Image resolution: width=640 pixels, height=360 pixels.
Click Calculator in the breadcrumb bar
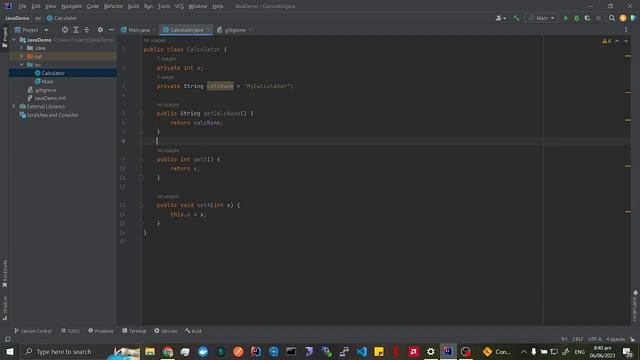pyautogui.click(x=62, y=18)
